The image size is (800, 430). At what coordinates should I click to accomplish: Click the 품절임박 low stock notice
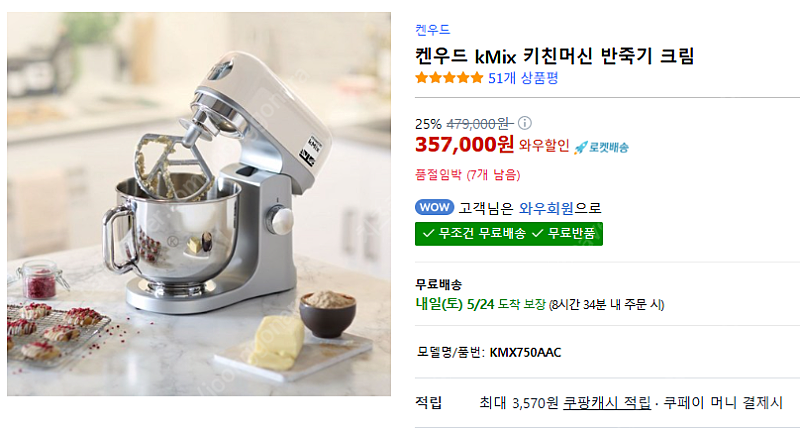point(468,175)
